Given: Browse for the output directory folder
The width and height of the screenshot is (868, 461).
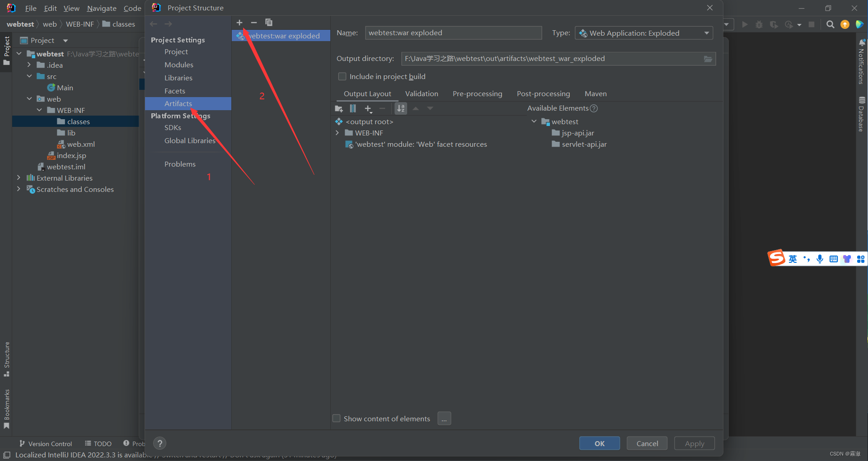Looking at the screenshot, I should pos(708,59).
